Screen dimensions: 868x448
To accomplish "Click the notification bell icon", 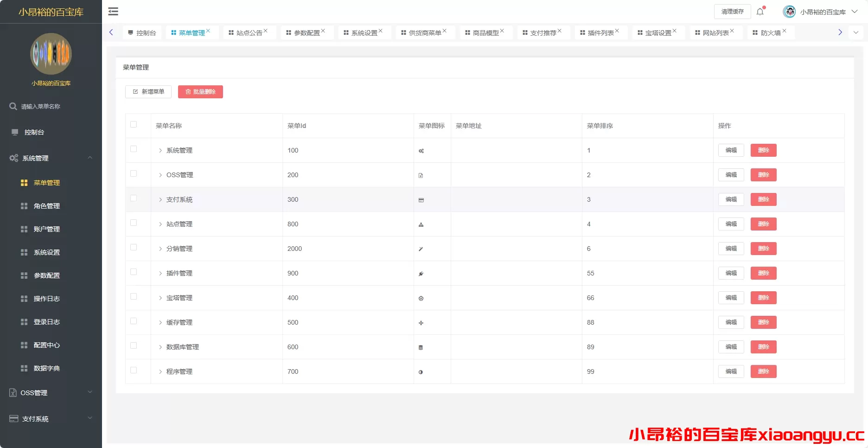I will click(x=760, y=11).
